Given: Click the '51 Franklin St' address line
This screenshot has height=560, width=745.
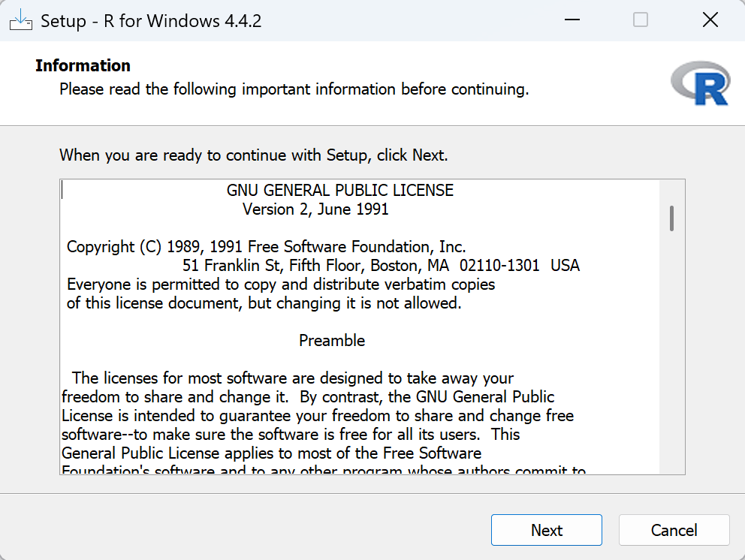Looking at the screenshot, I should pos(381,266).
